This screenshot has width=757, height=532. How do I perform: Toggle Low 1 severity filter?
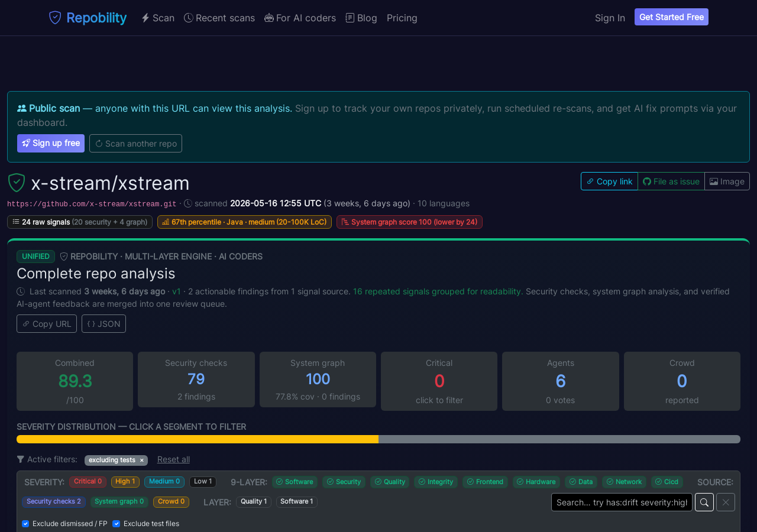203,482
